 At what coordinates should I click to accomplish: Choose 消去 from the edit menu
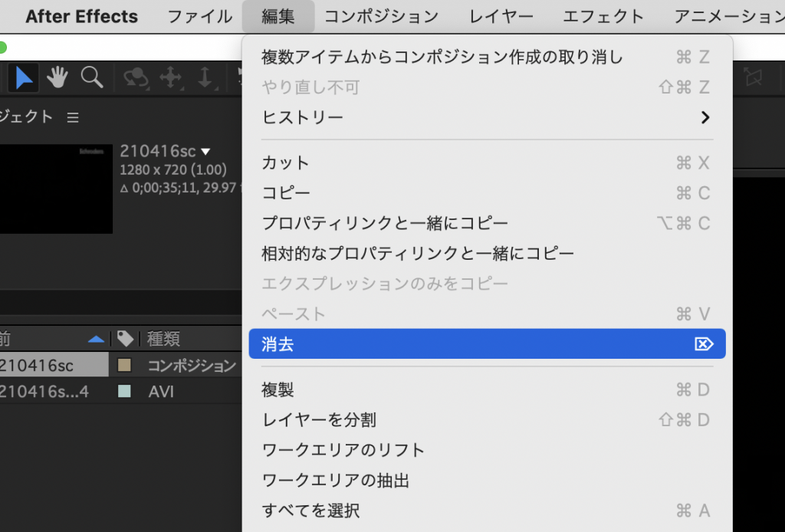(x=486, y=345)
